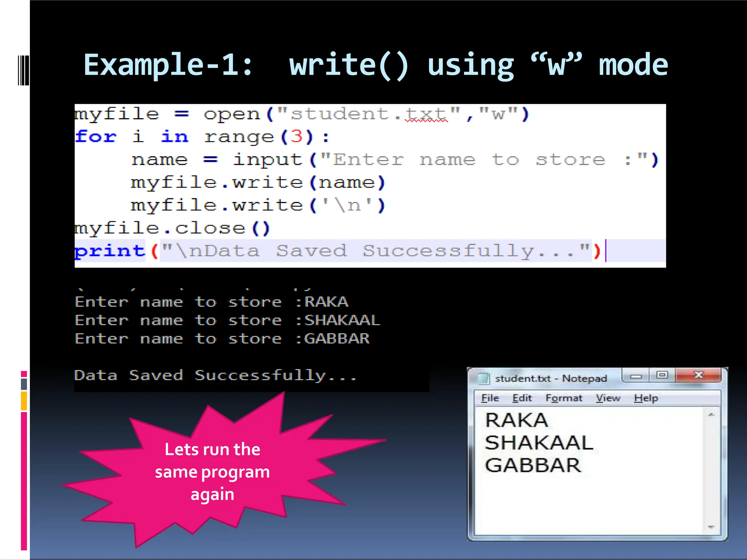Click the pink 'Lets run the same program again' callout
The width and height of the screenshot is (747, 560).
tap(212, 471)
